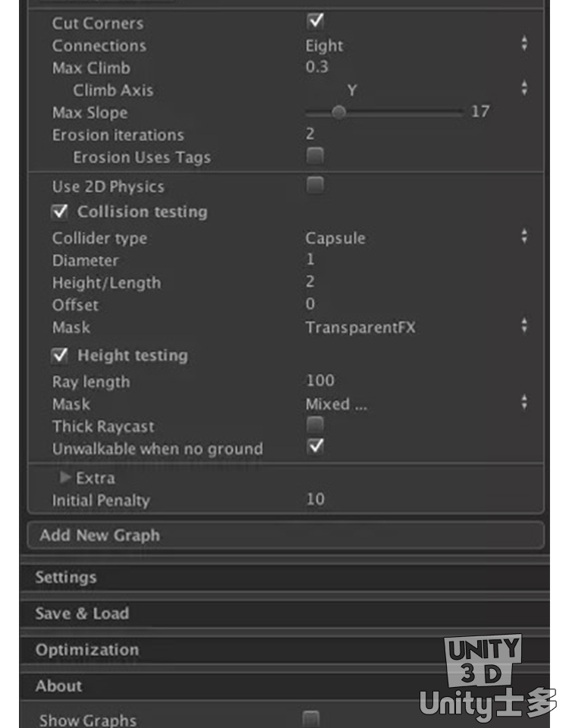Open the Save & Load section
Viewport: 569px width, 728px height.
tap(284, 613)
